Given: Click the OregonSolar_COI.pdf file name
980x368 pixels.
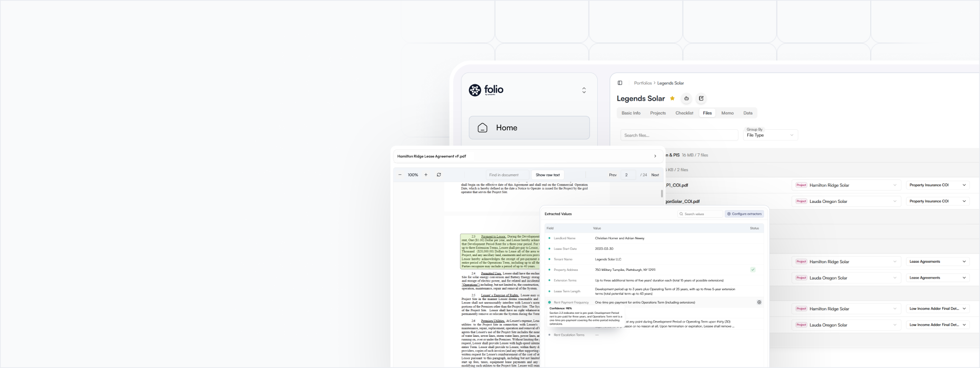Looking at the screenshot, I should 682,201.
